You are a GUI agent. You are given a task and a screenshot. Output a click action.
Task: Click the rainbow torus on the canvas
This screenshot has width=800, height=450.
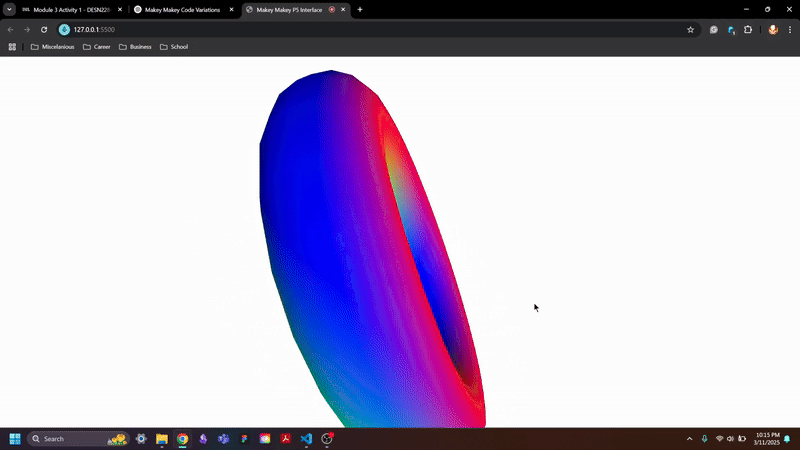click(x=372, y=248)
